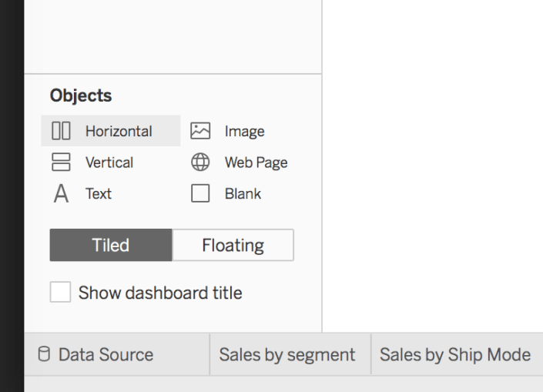Enable the Show dashboard title checkbox

pos(60,293)
